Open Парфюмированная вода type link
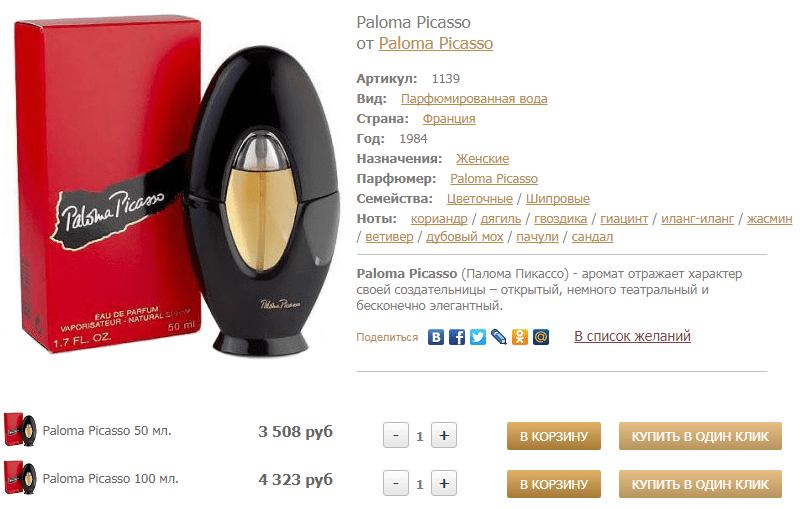 tap(474, 99)
